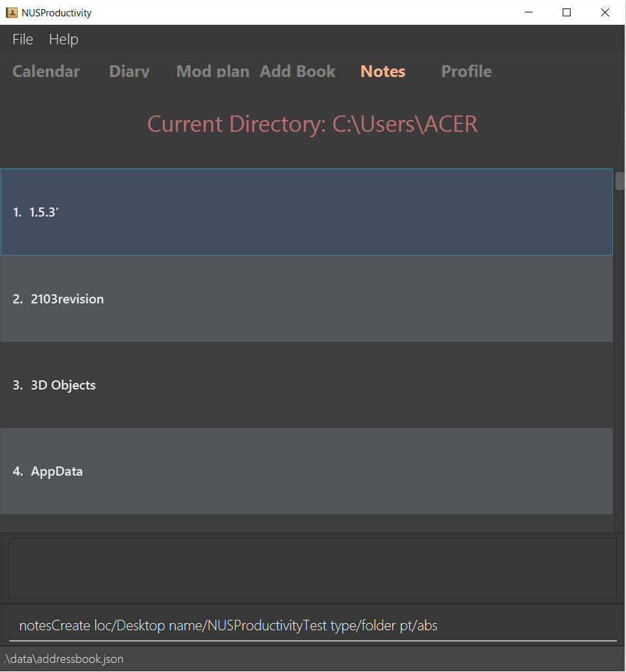The width and height of the screenshot is (626, 672).
Task: Click the NUSProductivity app icon in title bar
Action: pos(12,12)
